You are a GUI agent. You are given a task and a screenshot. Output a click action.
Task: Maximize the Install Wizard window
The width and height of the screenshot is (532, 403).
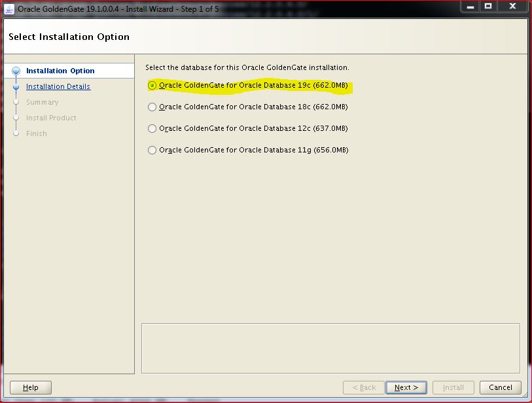[489, 7]
